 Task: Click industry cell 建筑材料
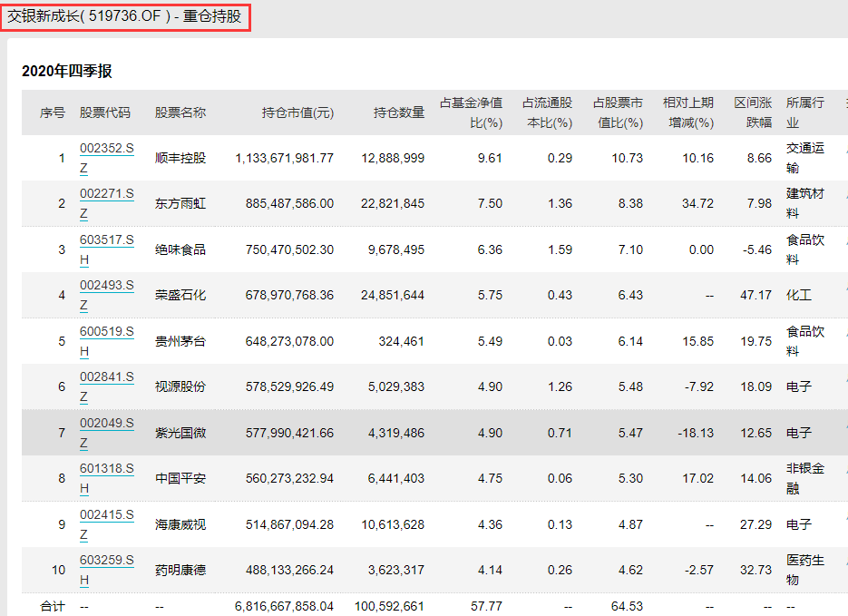805,203
